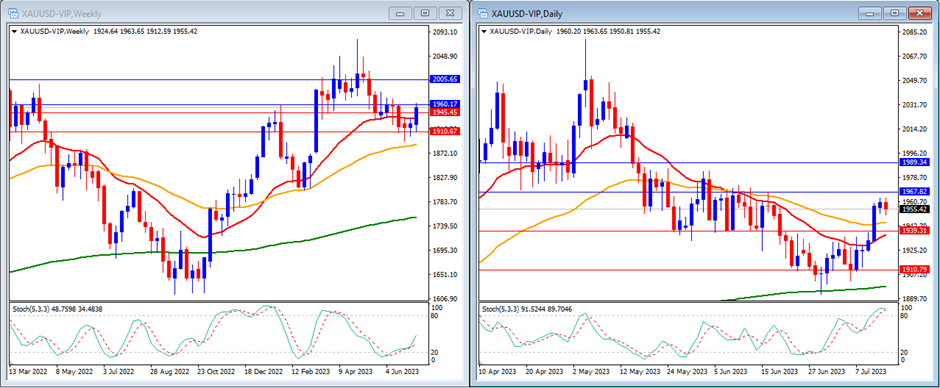Click the red 1939.31 level label on Daily
The image size is (940, 388).
pyautogui.click(x=914, y=230)
